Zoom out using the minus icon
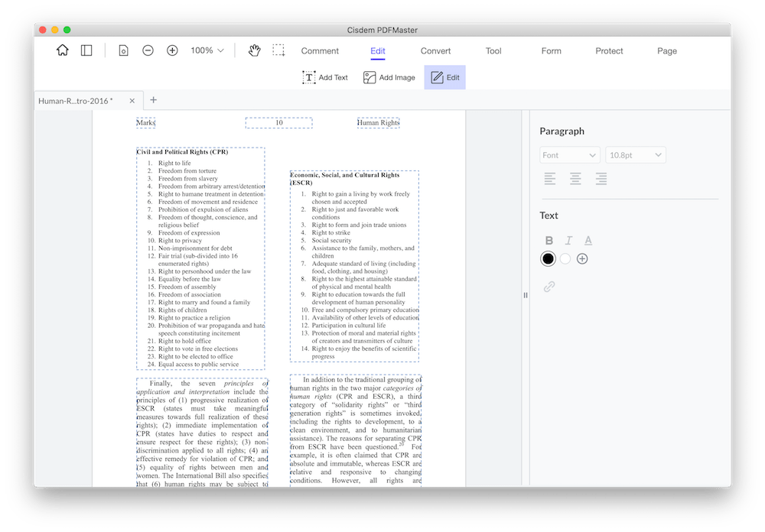The width and height of the screenshot is (765, 532). (148, 50)
